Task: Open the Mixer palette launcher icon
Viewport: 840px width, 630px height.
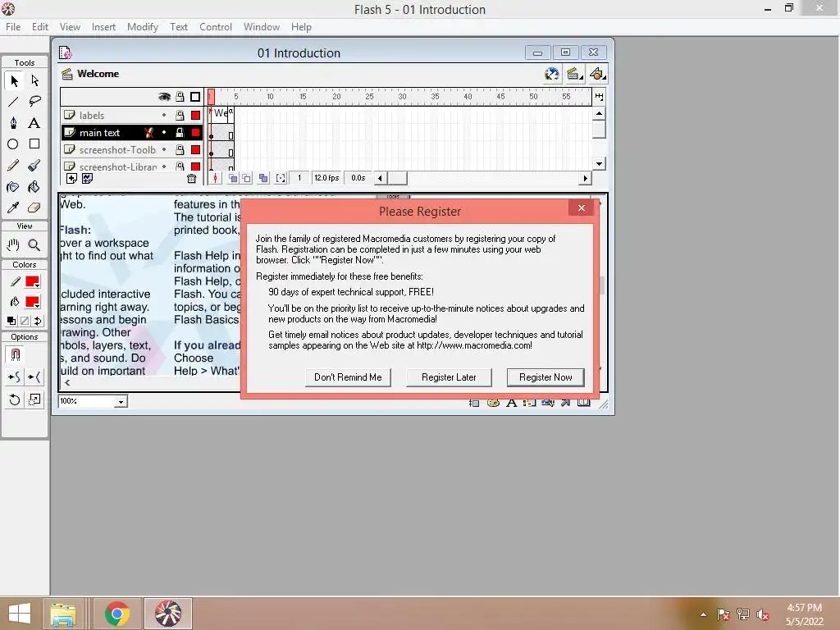Action: pyautogui.click(x=493, y=403)
